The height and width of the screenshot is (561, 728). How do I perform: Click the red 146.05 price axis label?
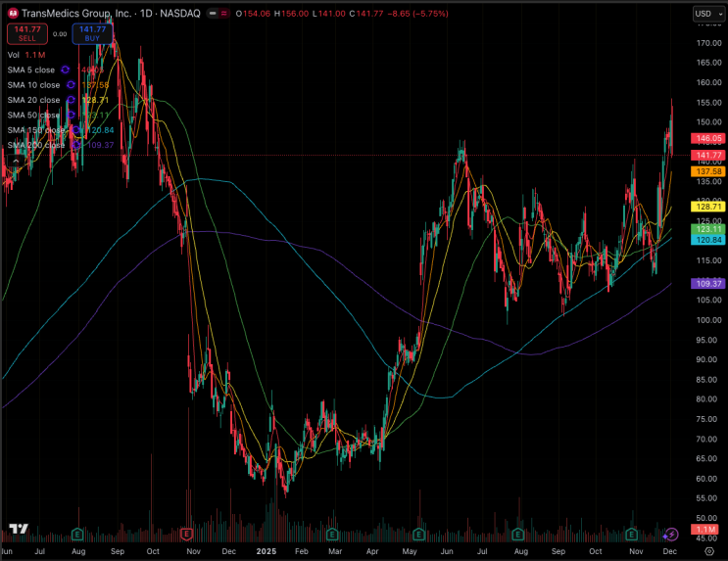tap(708, 138)
